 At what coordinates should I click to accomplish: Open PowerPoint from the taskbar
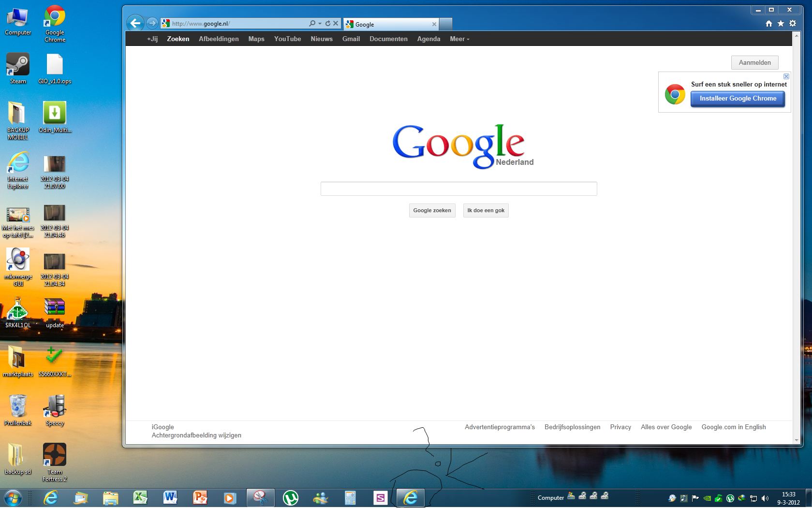point(200,497)
